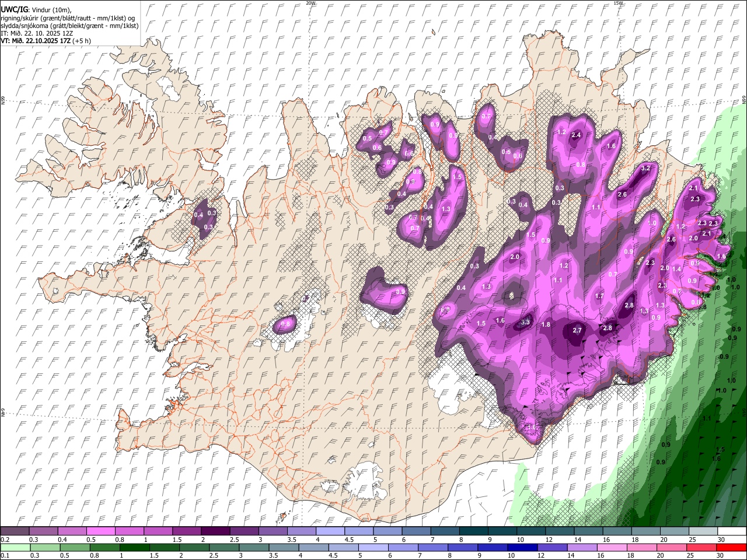Click the deep blue lower-row swatch labeled 10
747x560 pixels.
522,548
